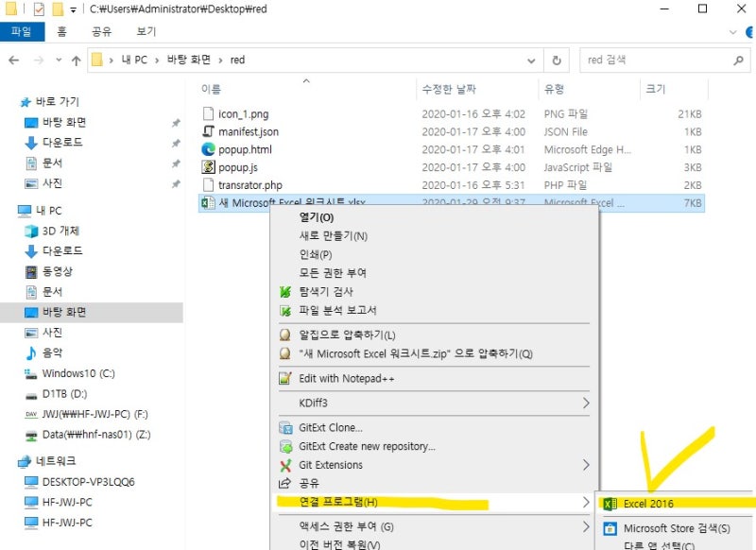756x550 pixels.
Task: Expand the address bar history dropdown
Action: coord(531,60)
